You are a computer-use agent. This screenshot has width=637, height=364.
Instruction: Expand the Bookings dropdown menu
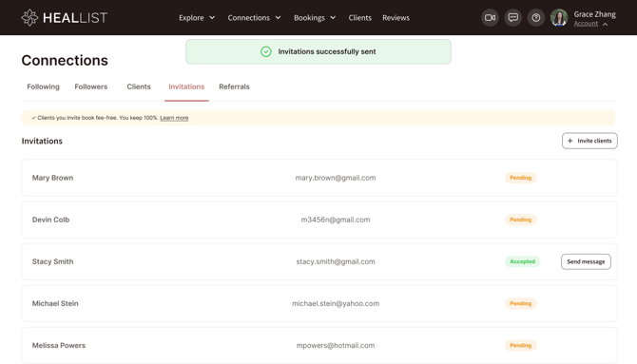tap(315, 17)
